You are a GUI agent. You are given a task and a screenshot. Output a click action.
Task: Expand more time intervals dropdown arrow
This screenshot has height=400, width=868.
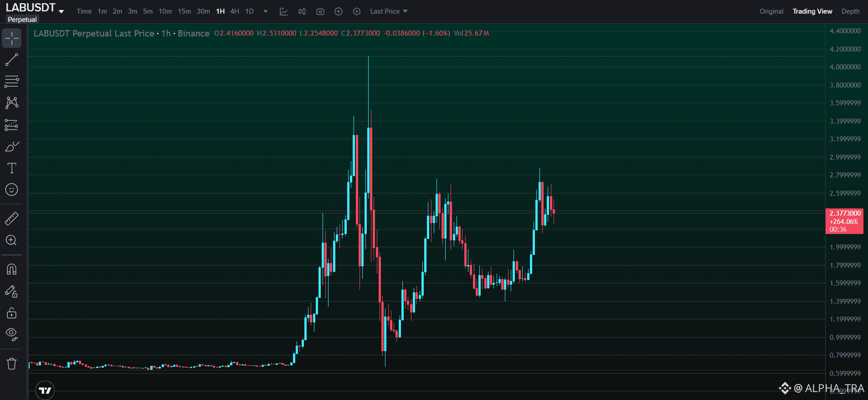(266, 11)
